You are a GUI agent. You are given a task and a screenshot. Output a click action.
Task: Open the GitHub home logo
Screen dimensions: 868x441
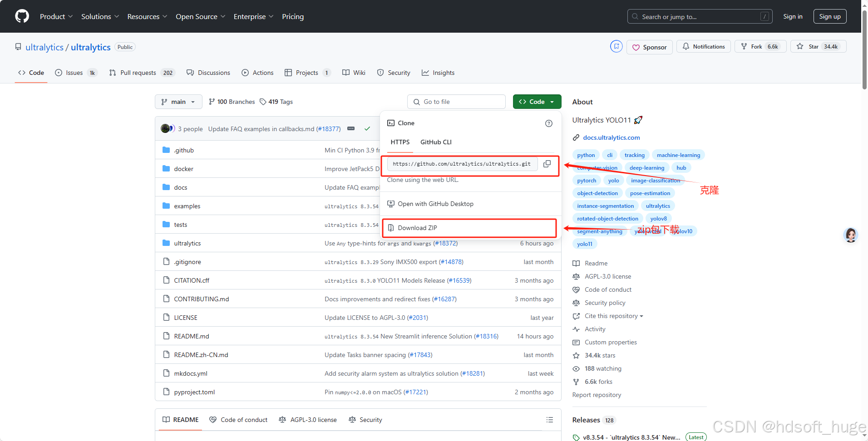(x=22, y=16)
